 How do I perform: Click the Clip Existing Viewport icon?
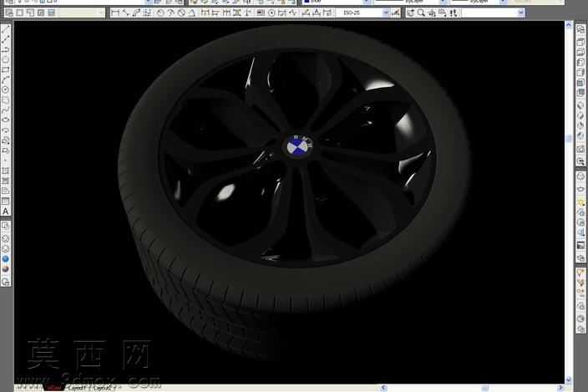52,13
